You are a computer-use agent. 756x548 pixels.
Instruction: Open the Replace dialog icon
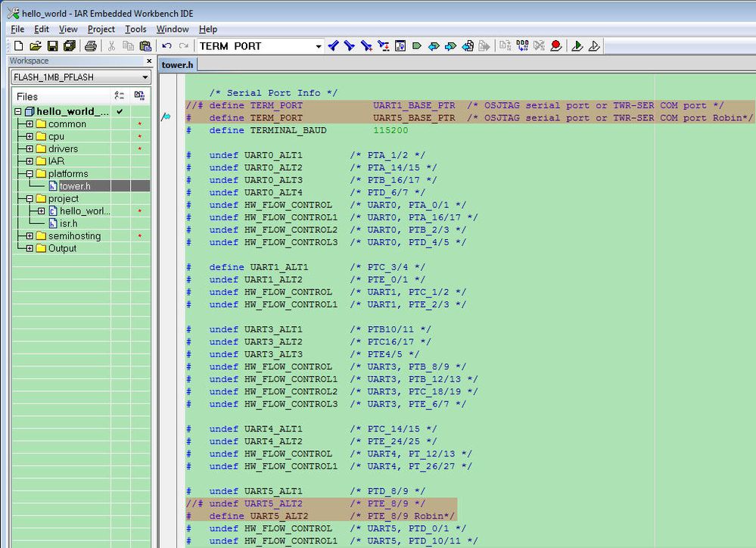(384, 46)
